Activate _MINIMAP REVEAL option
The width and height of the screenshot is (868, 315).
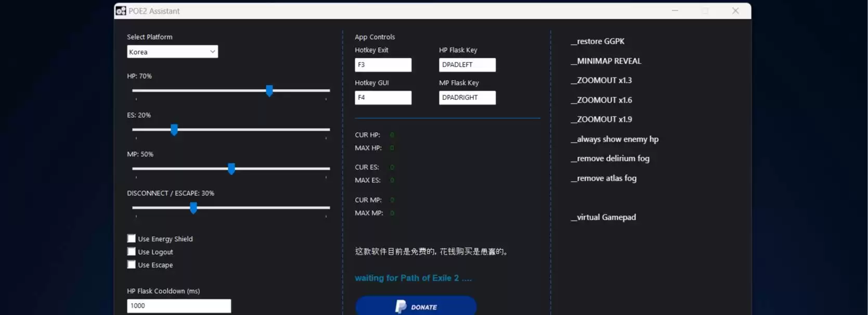606,61
